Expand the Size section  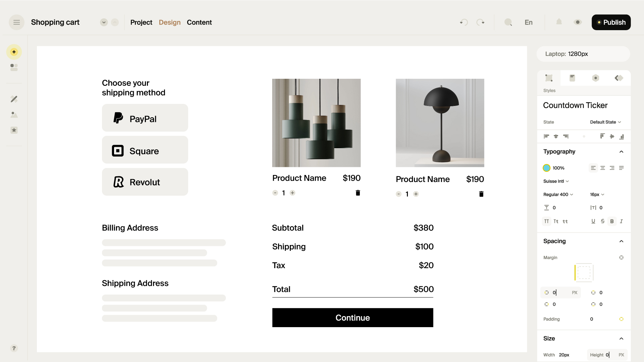click(622, 338)
